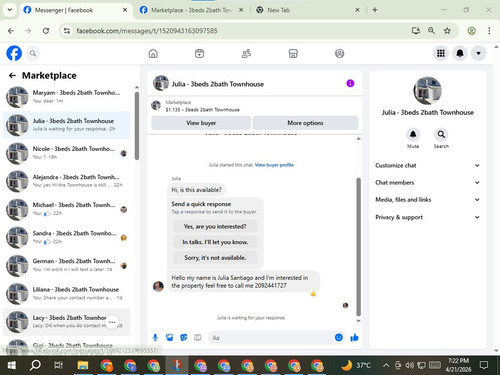The image size is (500, 375).
Task: Open options menu on Lacy conversation
Action: (112, 322)
